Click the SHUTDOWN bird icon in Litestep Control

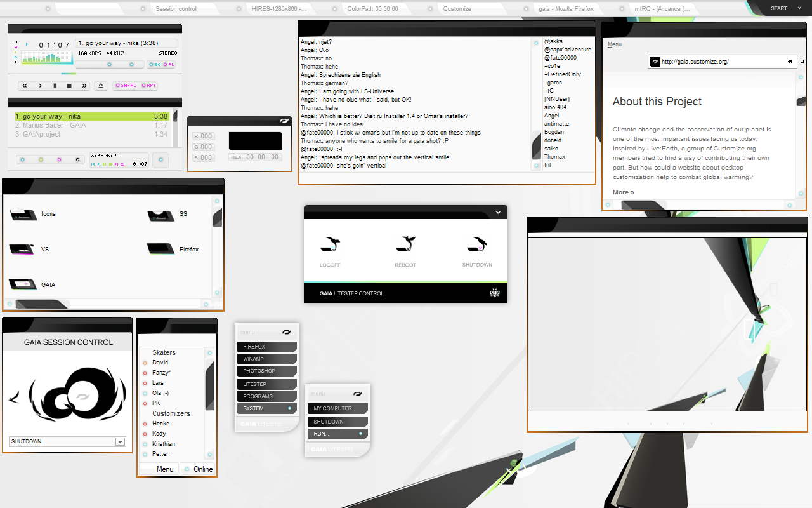coord(477,244)
